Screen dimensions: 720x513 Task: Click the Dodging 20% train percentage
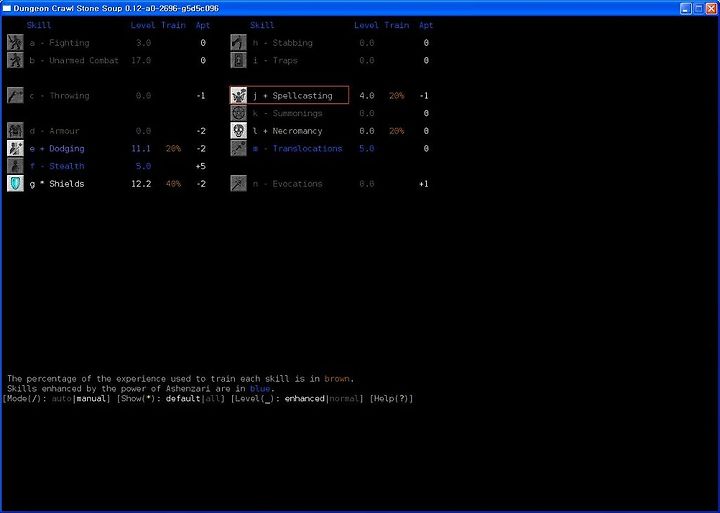pos(173,148)
